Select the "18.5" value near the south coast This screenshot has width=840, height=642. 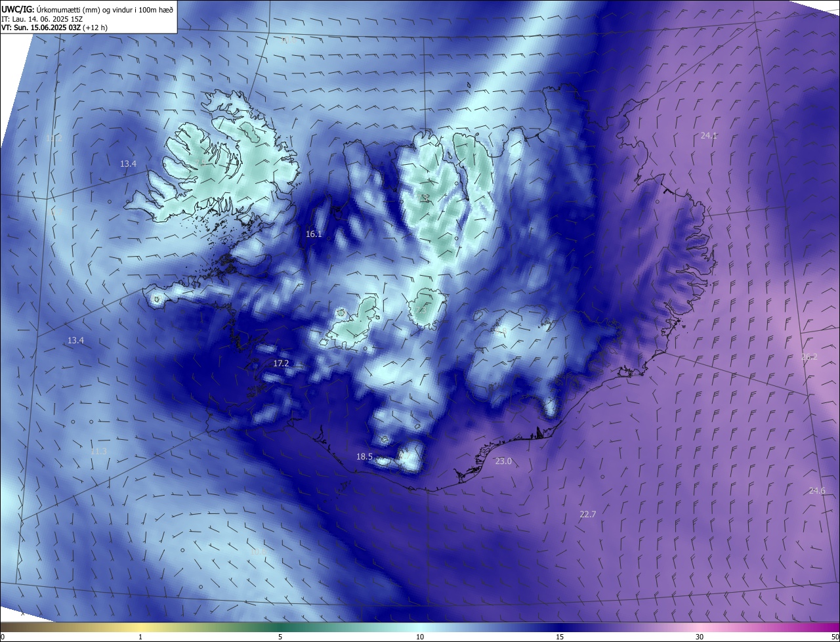(x=364, y=457)
